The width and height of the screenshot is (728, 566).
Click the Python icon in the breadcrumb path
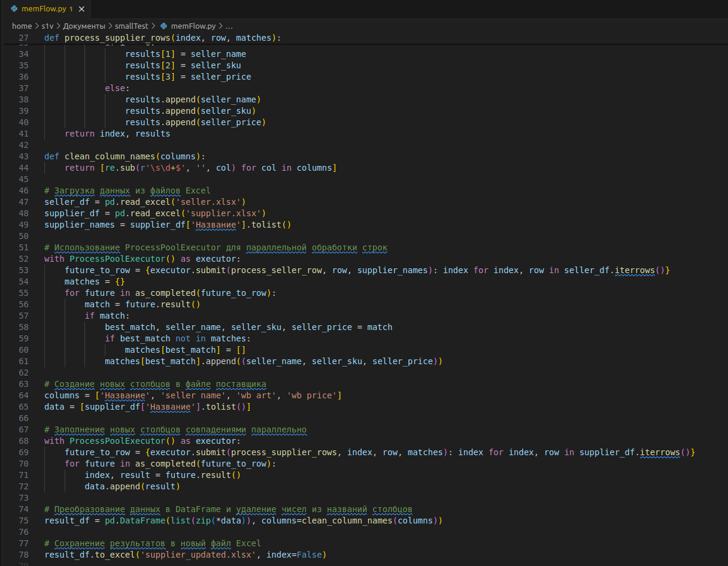pyautogui.click(x=163, y=26)
